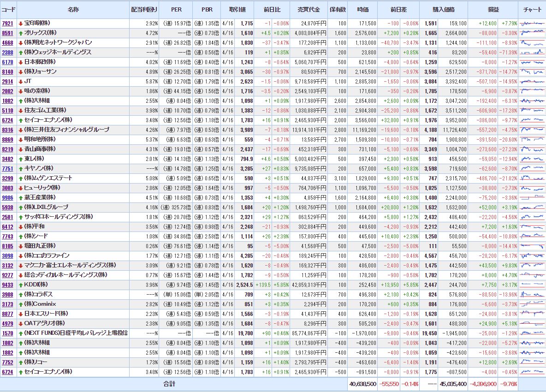The image size is (546, 392).
Task: Follow the 9433 code link
Action: 8,285
